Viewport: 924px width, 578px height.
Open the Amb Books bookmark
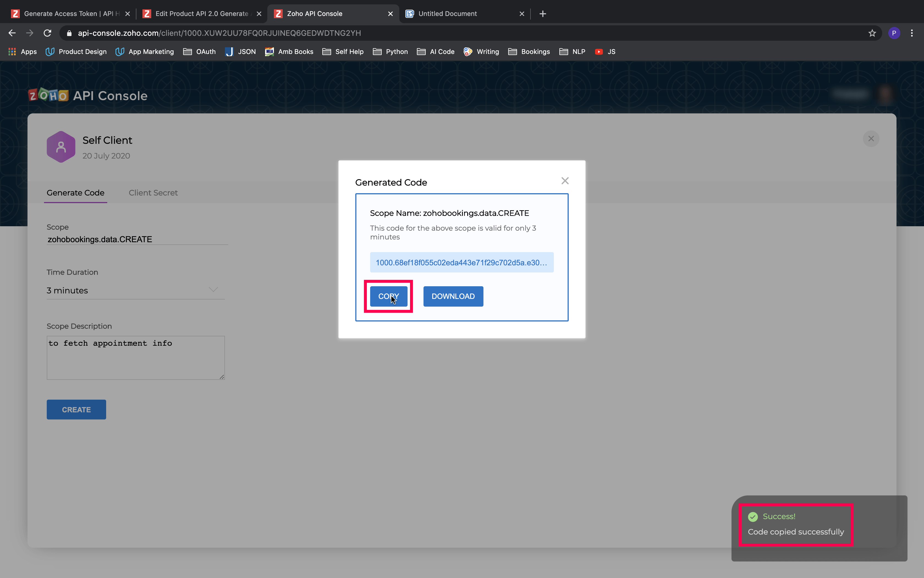289,52
